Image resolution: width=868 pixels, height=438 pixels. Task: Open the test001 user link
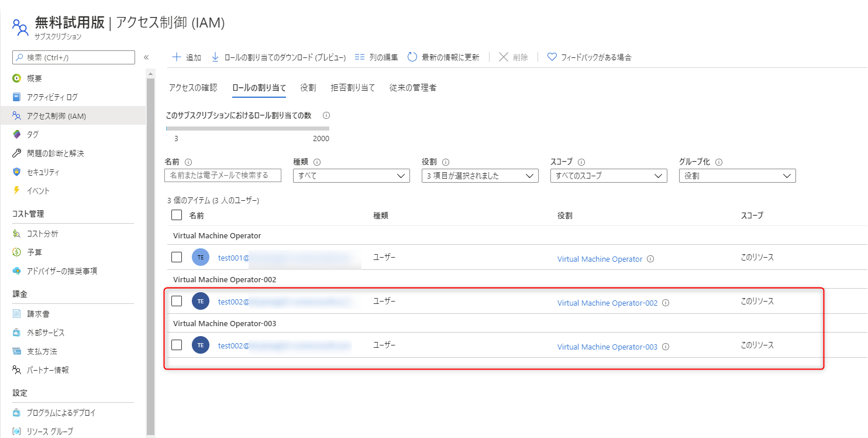[234, 258]
